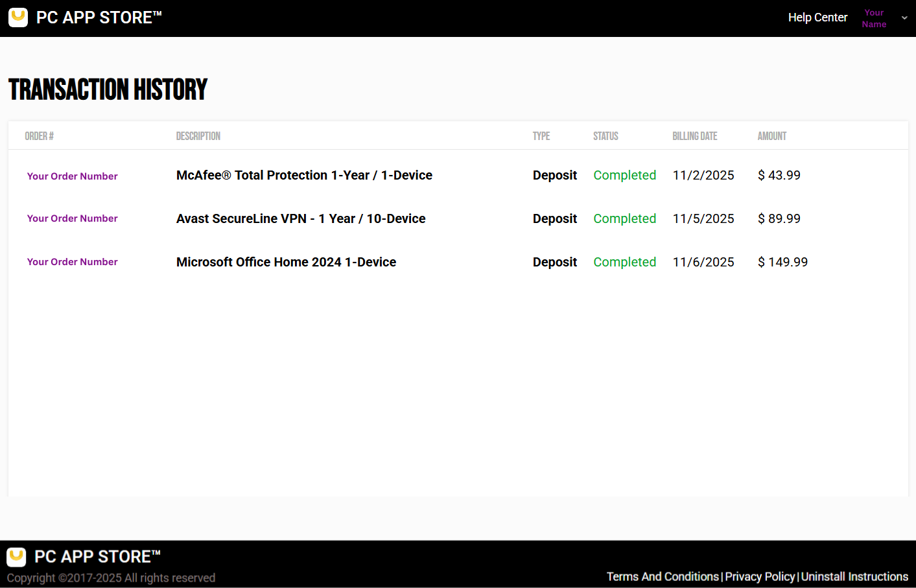916x588 pixels.
Task: Click the Billing Date column header
Action: point(695,136)
